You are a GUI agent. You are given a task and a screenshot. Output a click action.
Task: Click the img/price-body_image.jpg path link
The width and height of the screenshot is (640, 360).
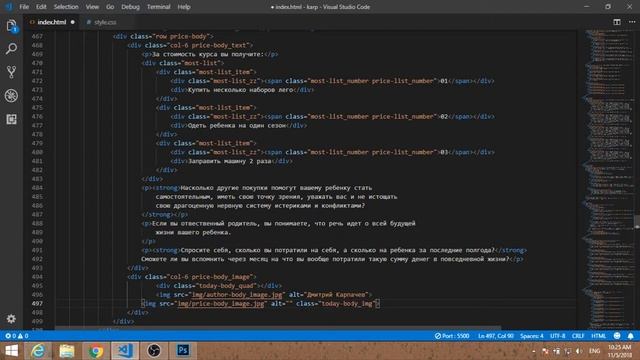click(x=221, y=304)
